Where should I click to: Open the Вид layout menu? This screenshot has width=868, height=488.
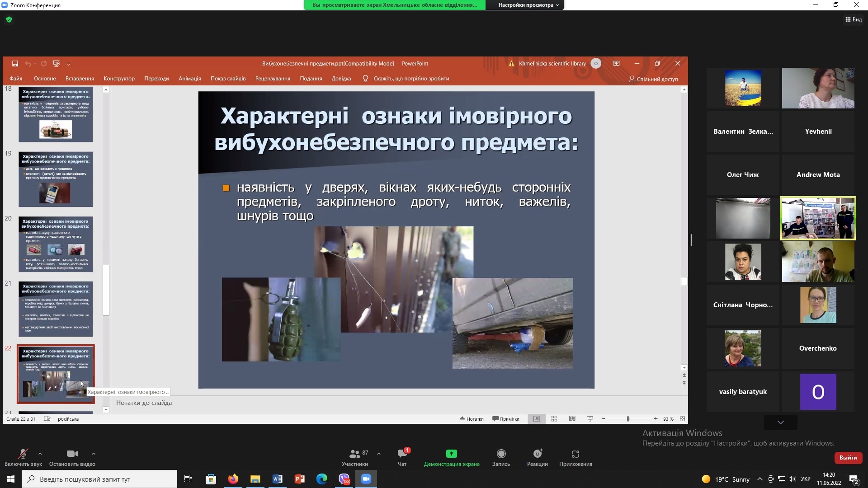pos(854,19)
